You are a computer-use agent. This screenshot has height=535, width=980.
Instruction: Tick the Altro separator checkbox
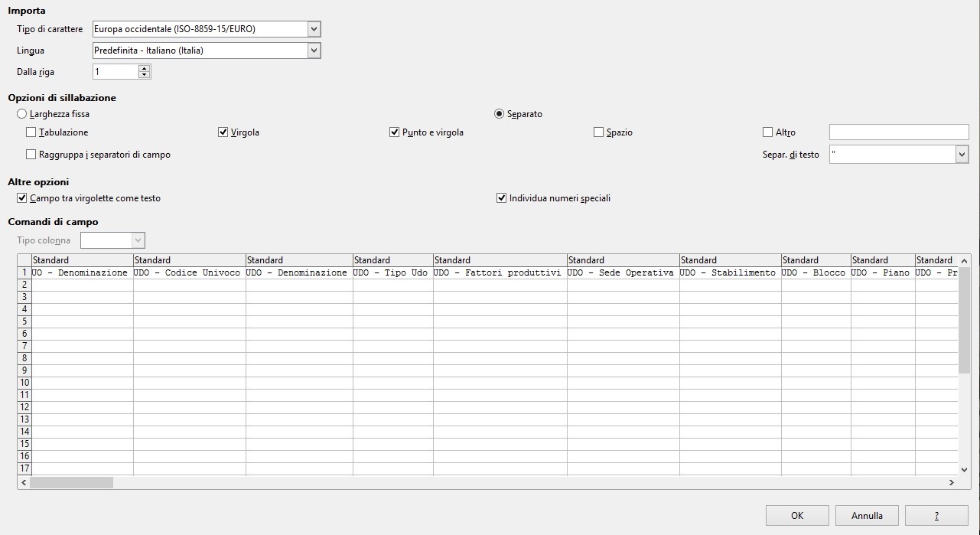pos(768,132)
